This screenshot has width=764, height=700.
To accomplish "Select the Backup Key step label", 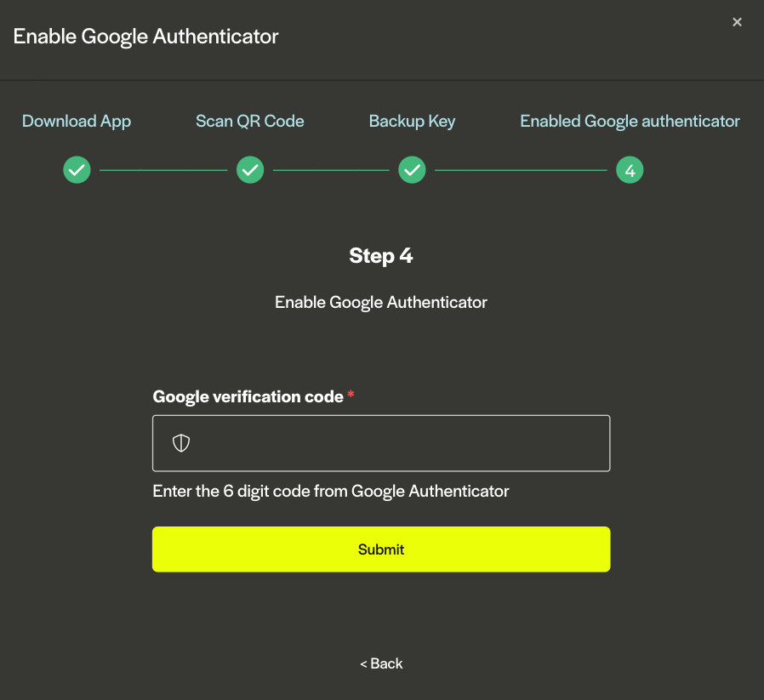I will pos(413,122).
